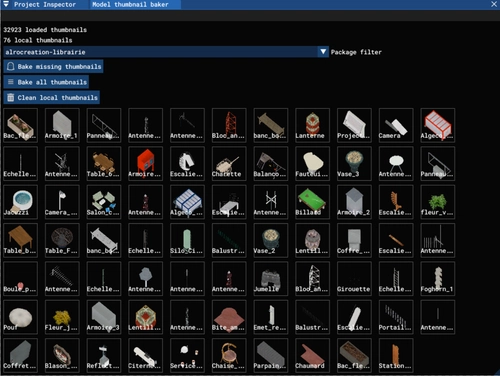The width and height of the screenshot is (500, 376).
Task: Select the Fleur_j... thumbnail
Action: click(x=62, y=317)
